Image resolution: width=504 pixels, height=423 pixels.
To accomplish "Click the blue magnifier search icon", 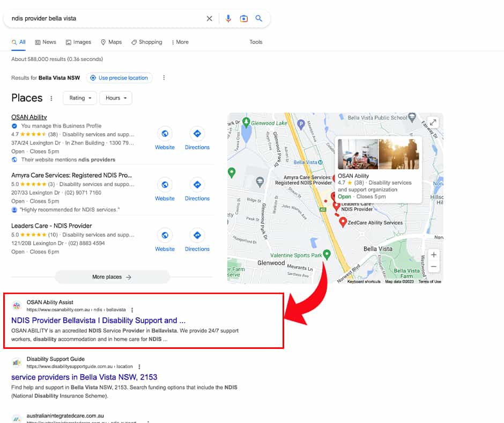I will [259, 18].
